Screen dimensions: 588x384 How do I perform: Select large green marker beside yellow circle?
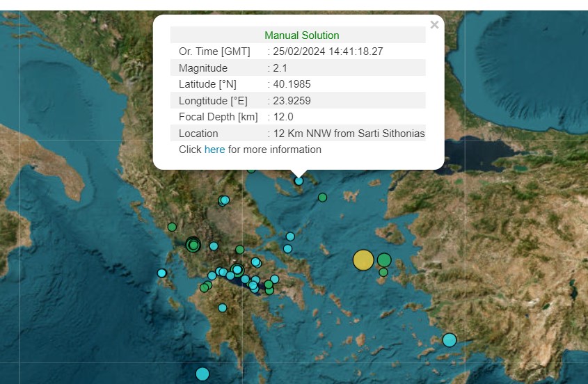pos(384,260)
